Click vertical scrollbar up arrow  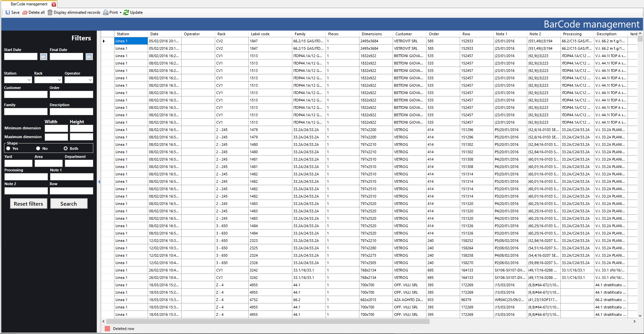640,34
